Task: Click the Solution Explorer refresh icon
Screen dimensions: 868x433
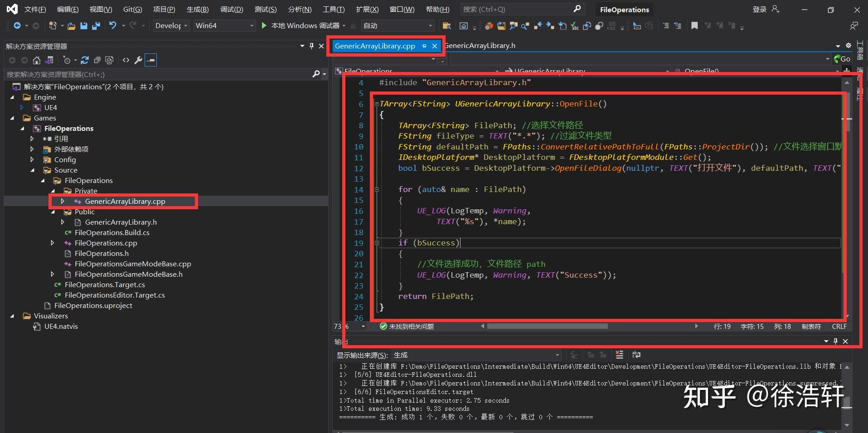Action: pos(85,60)
